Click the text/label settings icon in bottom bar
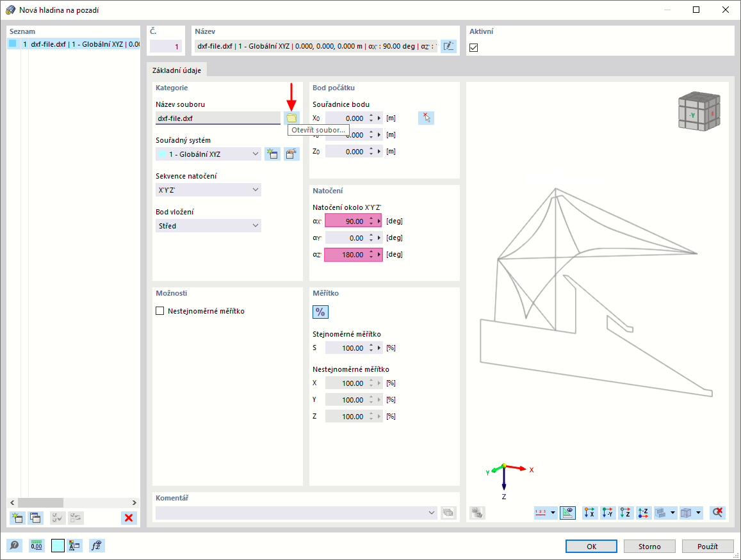 point(75,546)
